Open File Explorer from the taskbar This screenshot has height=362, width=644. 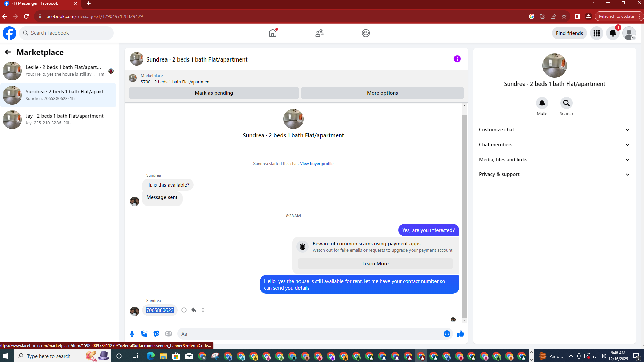point(163,356)
